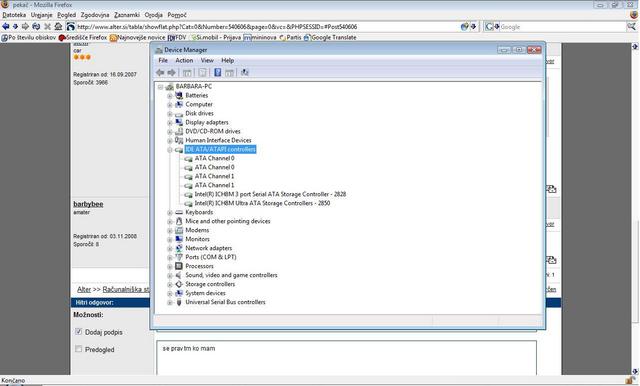Expand the System devices node

tap(170, 293)
